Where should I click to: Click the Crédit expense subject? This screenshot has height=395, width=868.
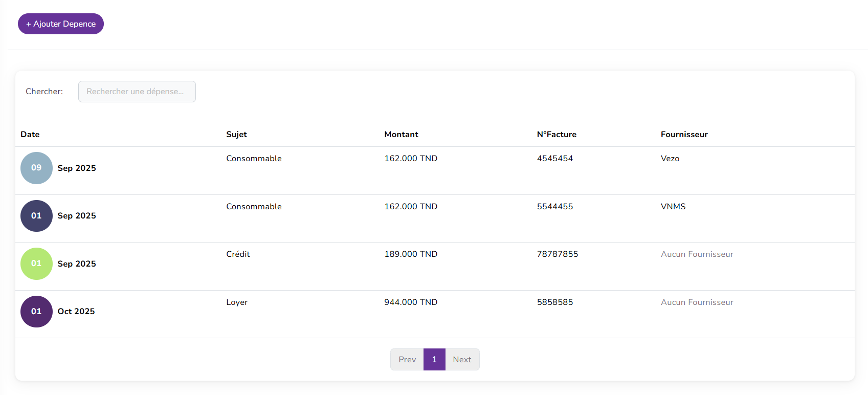(238, 254)
